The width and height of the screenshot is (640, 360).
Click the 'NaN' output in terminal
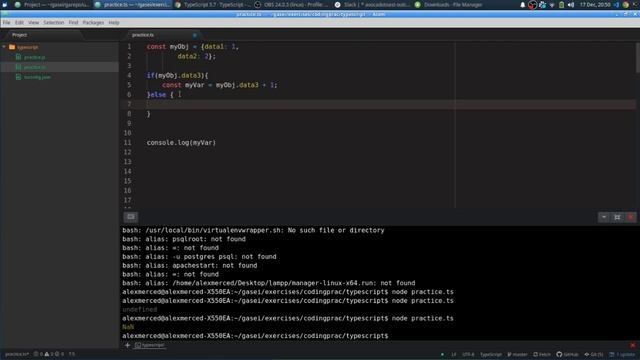tap(128, 327)
